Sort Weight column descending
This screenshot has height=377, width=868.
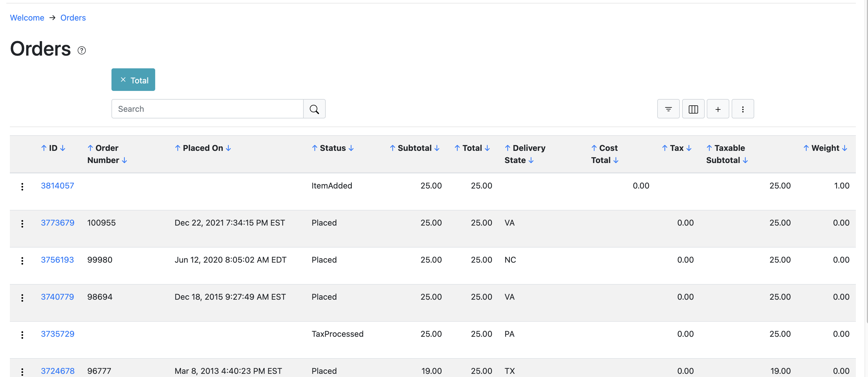click(845, 148)
